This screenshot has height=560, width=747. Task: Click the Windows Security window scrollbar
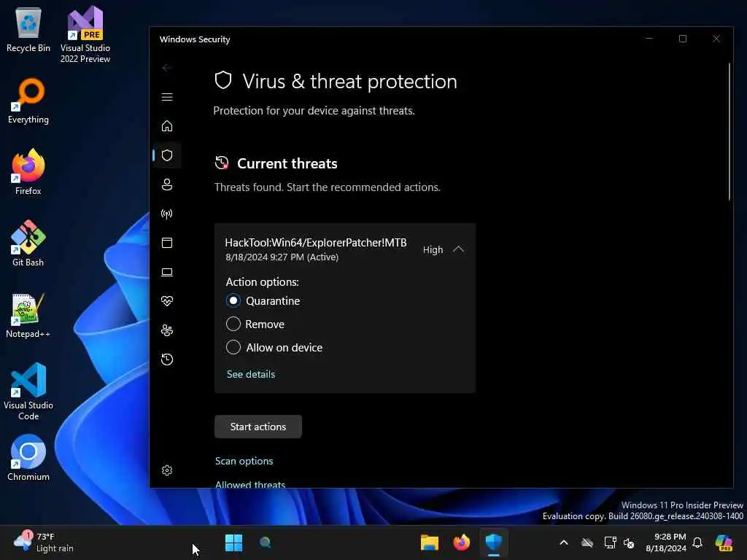coord(729,131)
